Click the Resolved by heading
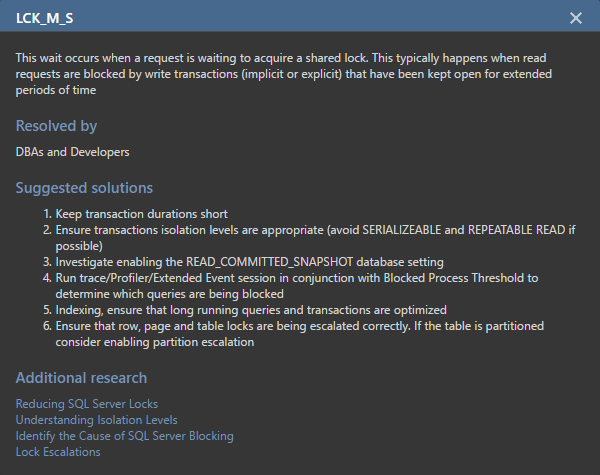600x475 pixels. pos(56,126)
